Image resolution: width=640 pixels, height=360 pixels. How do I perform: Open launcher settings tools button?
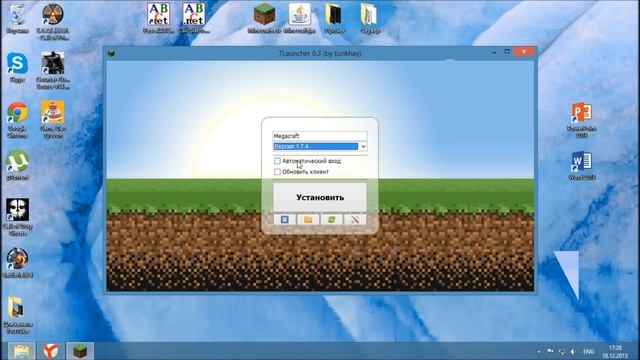355,220
